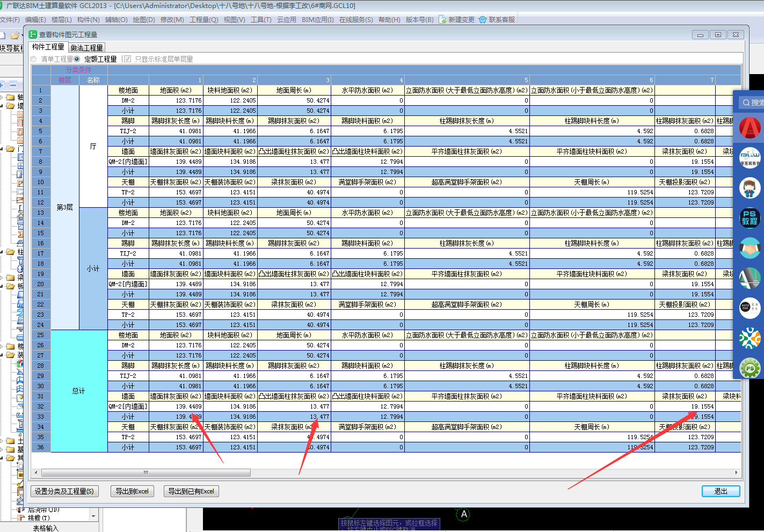
Task: Click the new-file icon in the main toolbar
Action: (3, 35)
